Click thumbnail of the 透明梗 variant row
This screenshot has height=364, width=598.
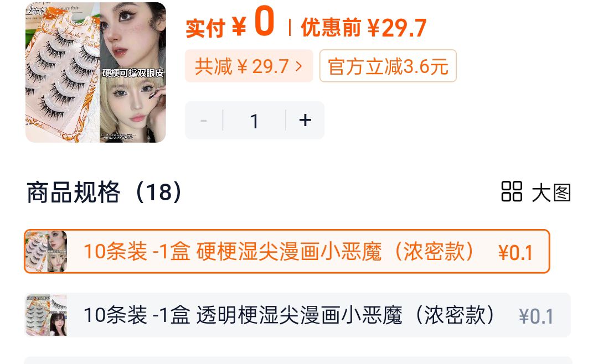click(x=46, y=315)
